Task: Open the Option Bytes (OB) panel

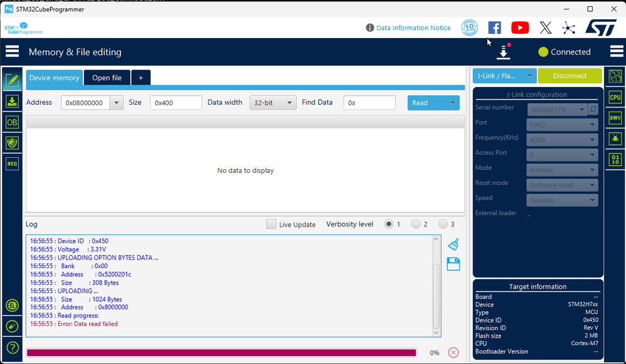Action: [x=12, y=122]
